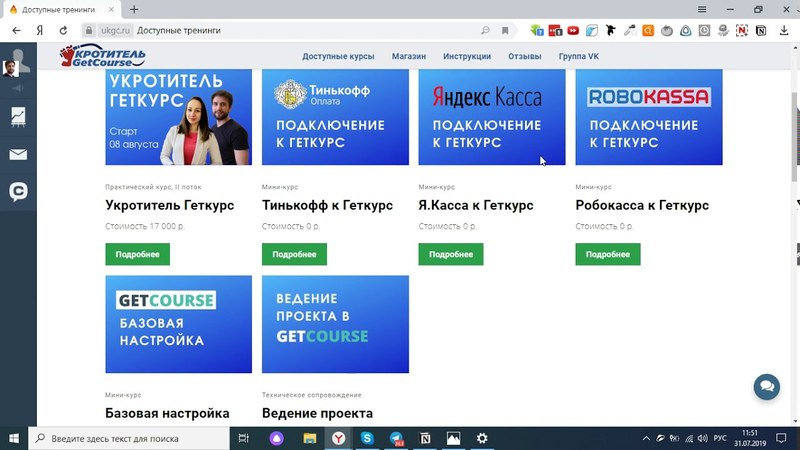Image resolution: width=800 pixels, height=450 pixels.
Task: Click Подробнее under Укротитель Геткурс
Action: (x=138, y=254)
